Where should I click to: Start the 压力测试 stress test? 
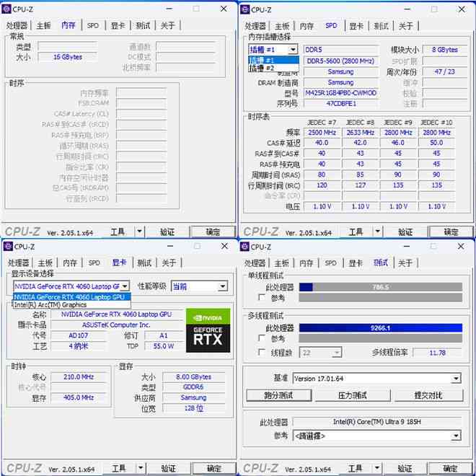pos(353,395)
